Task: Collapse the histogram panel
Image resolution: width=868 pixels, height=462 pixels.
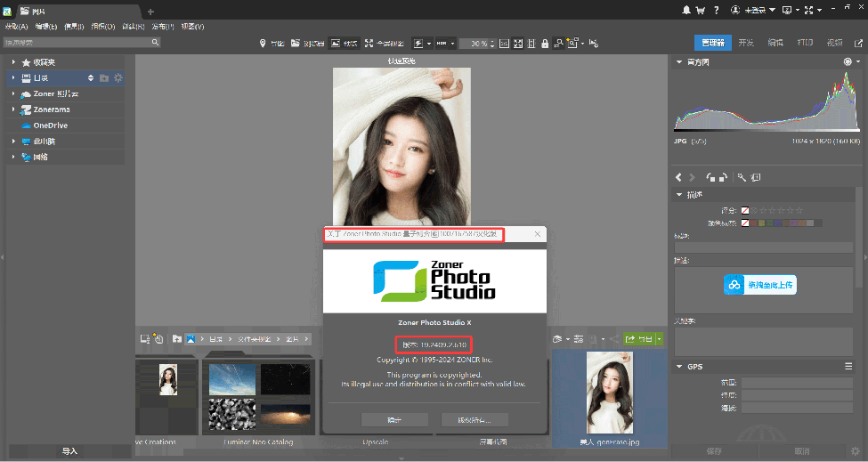Action: [x=679, y=62]
